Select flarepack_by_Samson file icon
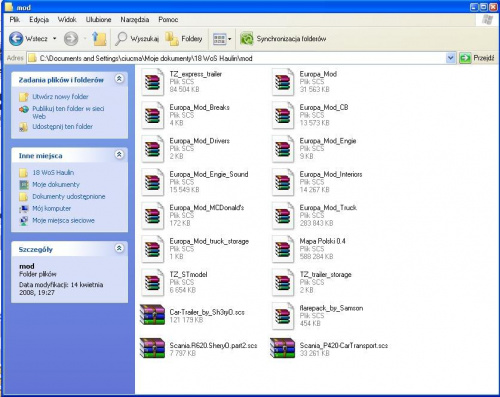This screenshot has height=397, width=500. point(283,316)
